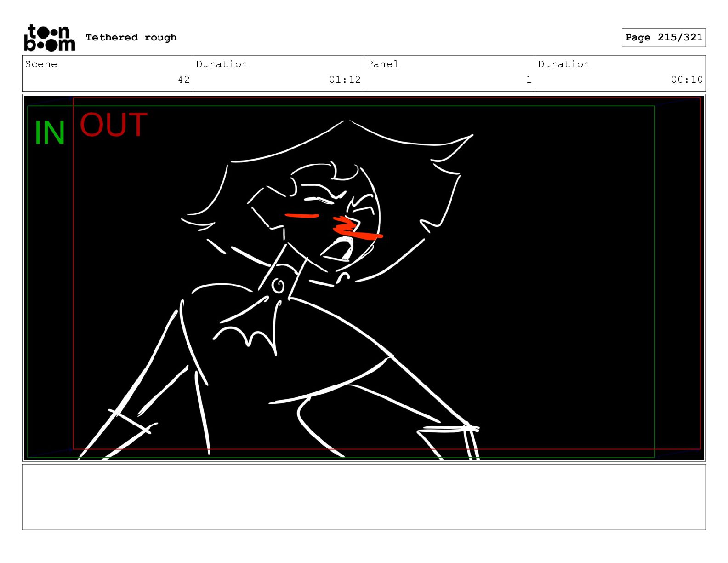Click the 'Scene' header label

(41, 64)
